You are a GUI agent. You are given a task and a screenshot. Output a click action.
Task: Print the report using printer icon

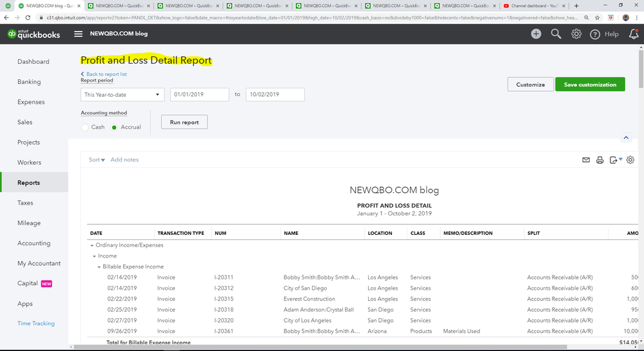point(600,160)
